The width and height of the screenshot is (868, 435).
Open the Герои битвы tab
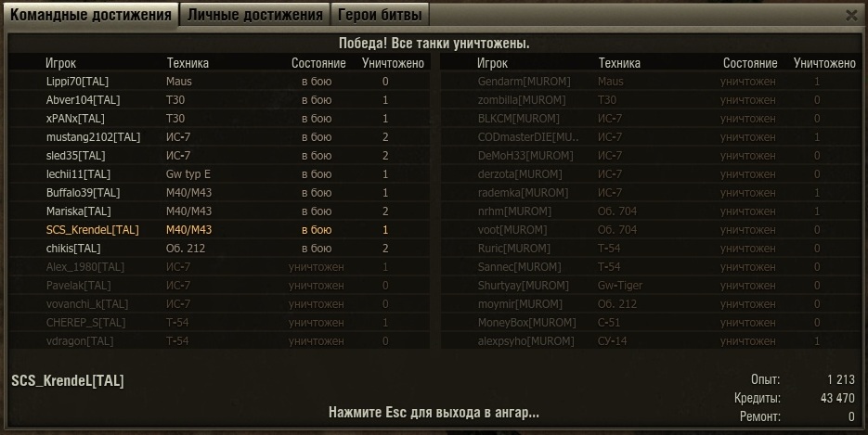[380, 15]
